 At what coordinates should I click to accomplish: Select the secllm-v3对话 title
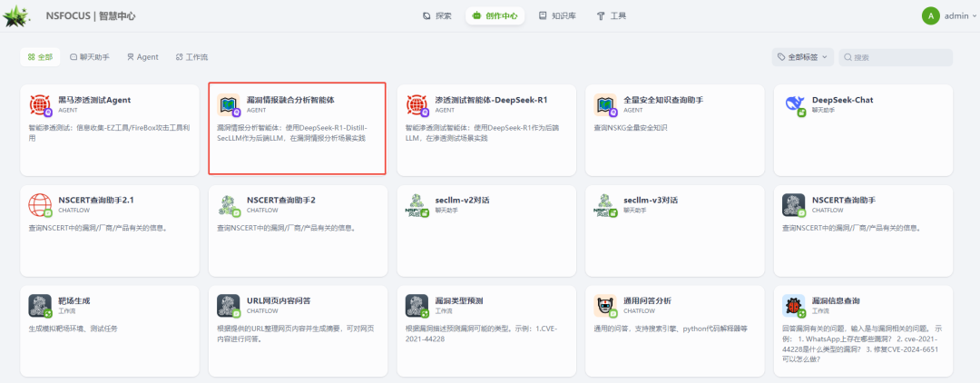(651, 200)
